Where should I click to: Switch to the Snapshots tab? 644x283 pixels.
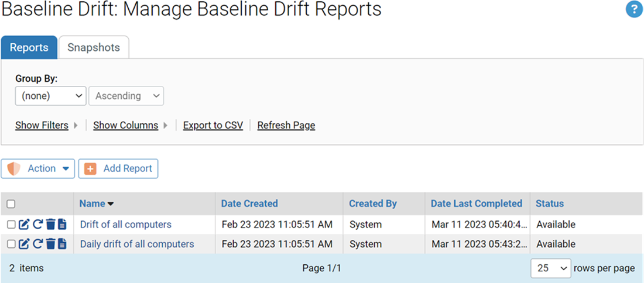(94, 47)
